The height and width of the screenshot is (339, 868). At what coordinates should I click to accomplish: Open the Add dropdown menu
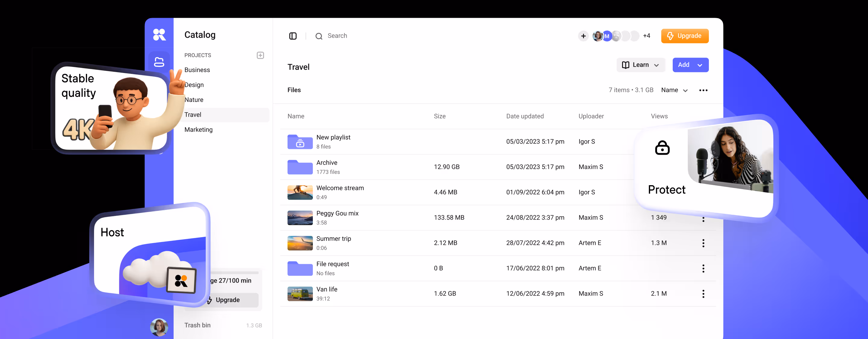pos(690,65)
